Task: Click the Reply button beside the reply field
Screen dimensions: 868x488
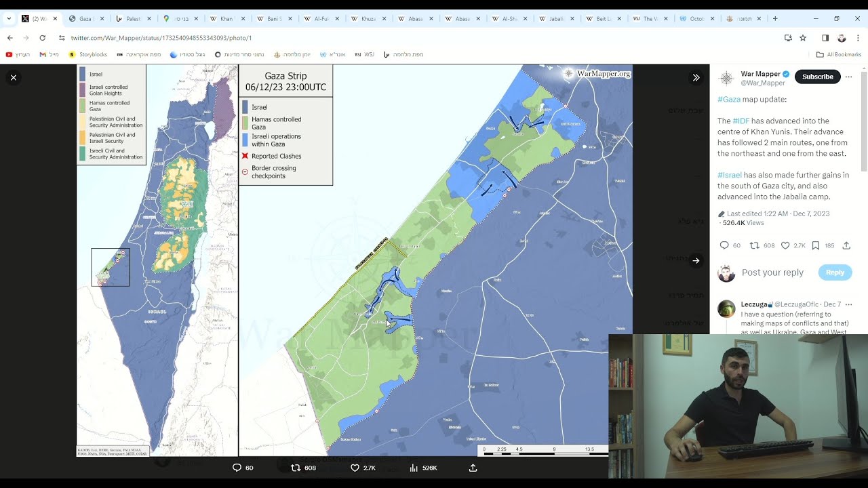Action: (x=835, y=272)
